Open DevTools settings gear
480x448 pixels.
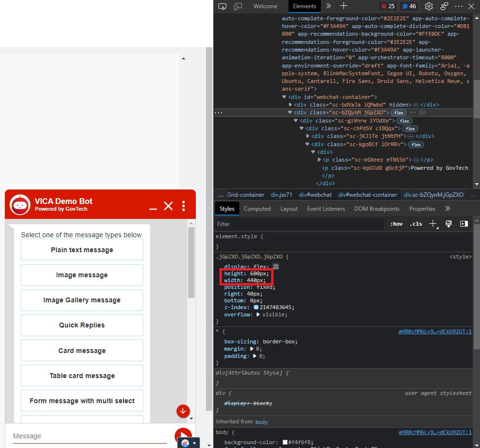[x=429, y=6]
